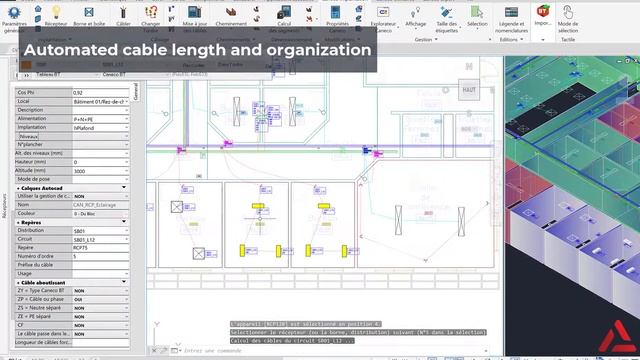Toggle ZE = PE séparé value

click(101, 316)
